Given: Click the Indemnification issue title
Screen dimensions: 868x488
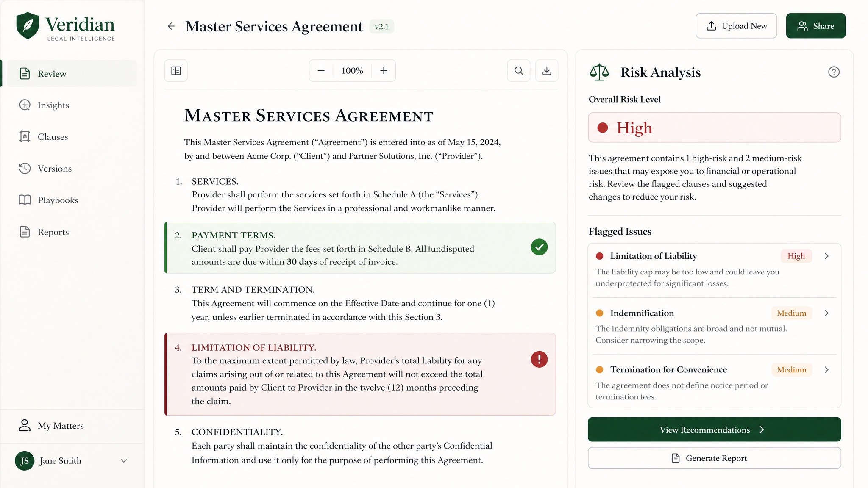Looking at the screenshot, I should 642,313.
